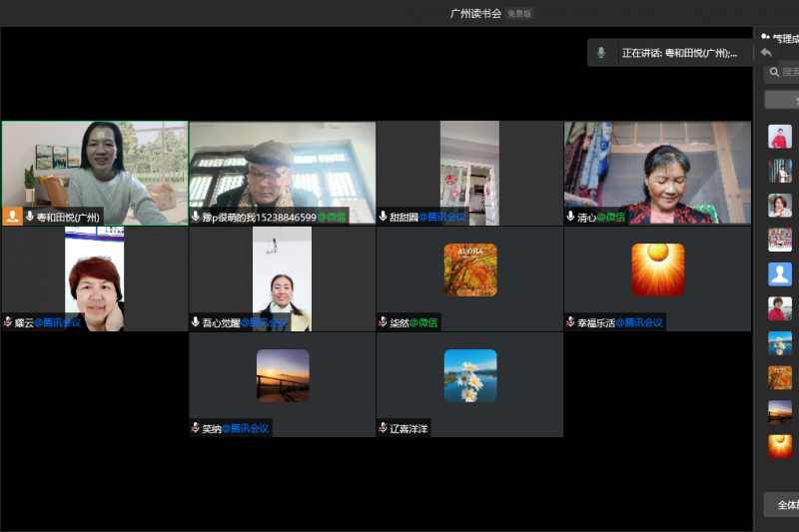The image size is (799, 532).
Task: Click the search magnifier icon in member panel
Action: (774, 72)
